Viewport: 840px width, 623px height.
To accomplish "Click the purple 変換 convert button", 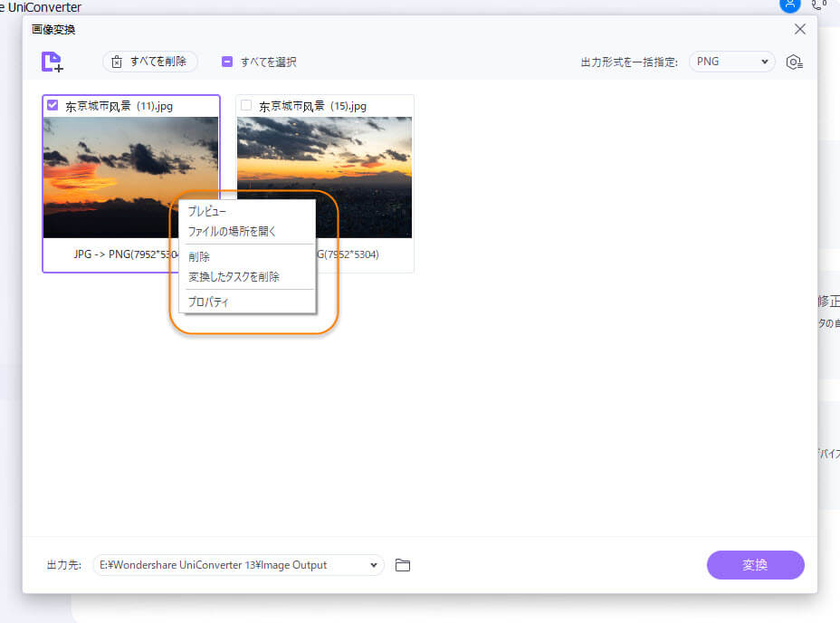I will pyautogui.click(x=755, y=565).
